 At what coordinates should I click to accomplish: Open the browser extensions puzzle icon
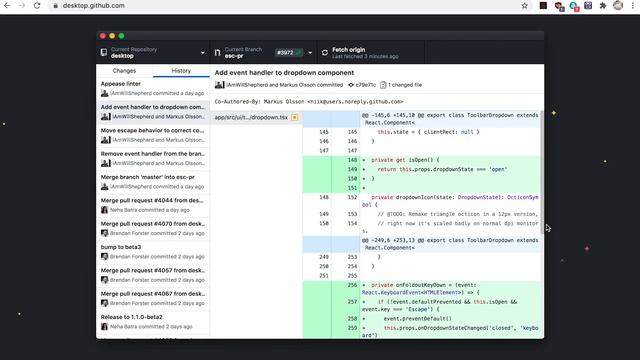(x=603, y=6)
